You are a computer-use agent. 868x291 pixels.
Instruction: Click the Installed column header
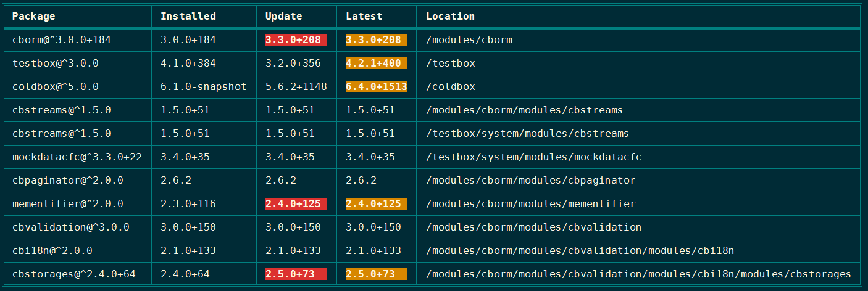pos(188,17)
